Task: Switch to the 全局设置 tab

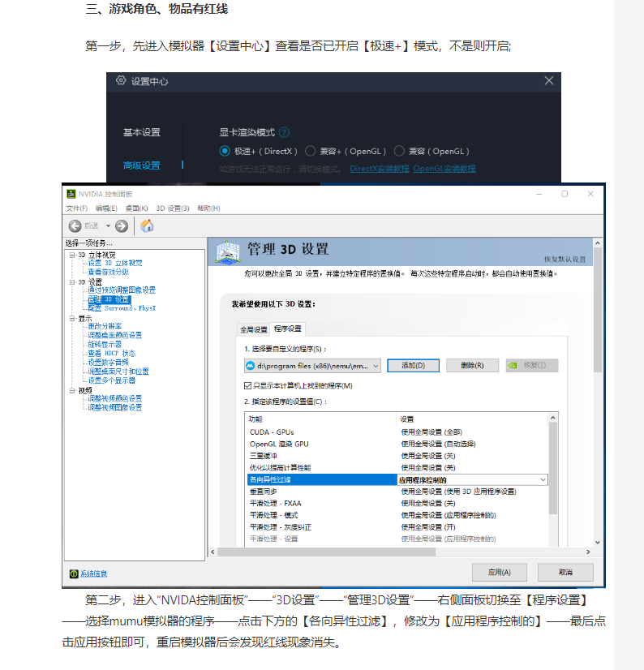Action: (253, 329)
